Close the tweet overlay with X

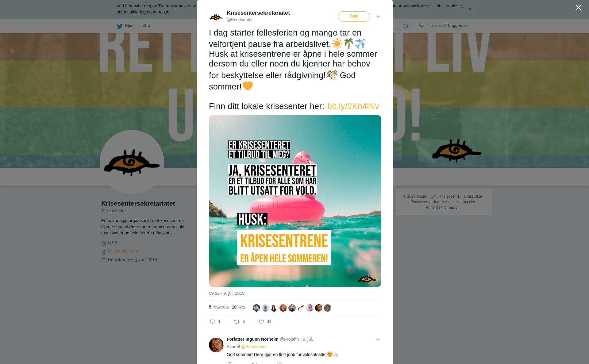[x=579, y=7]
